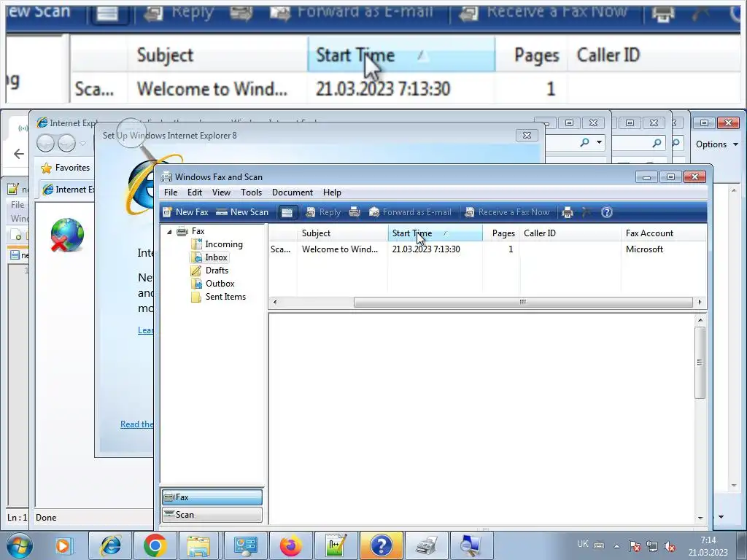The image size is (747, 560).
Task: Switch to the Scan view button at bottom
Action: (x=212, y=515)
